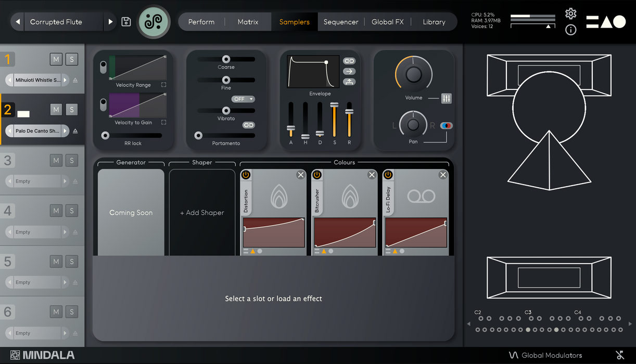This screenshot has height=364, width=636.
Task: Click the Coarse tuning slider
Action: tap(226, 59)
